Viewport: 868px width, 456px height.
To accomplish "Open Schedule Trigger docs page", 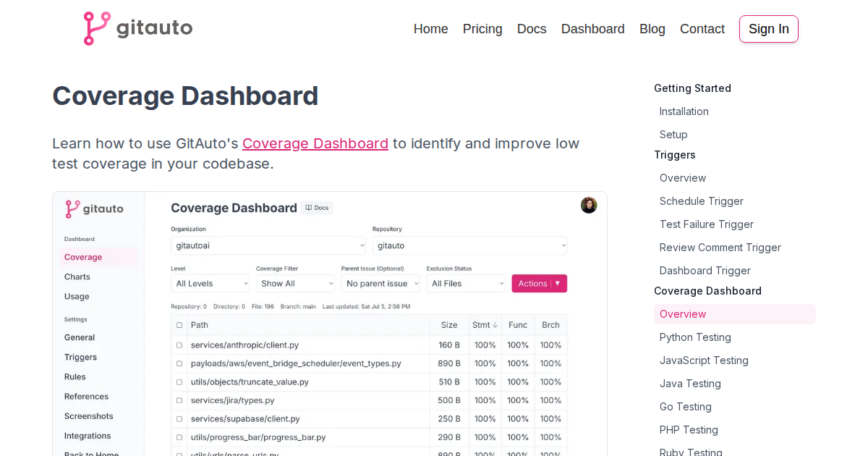I will tap(702, 201).
